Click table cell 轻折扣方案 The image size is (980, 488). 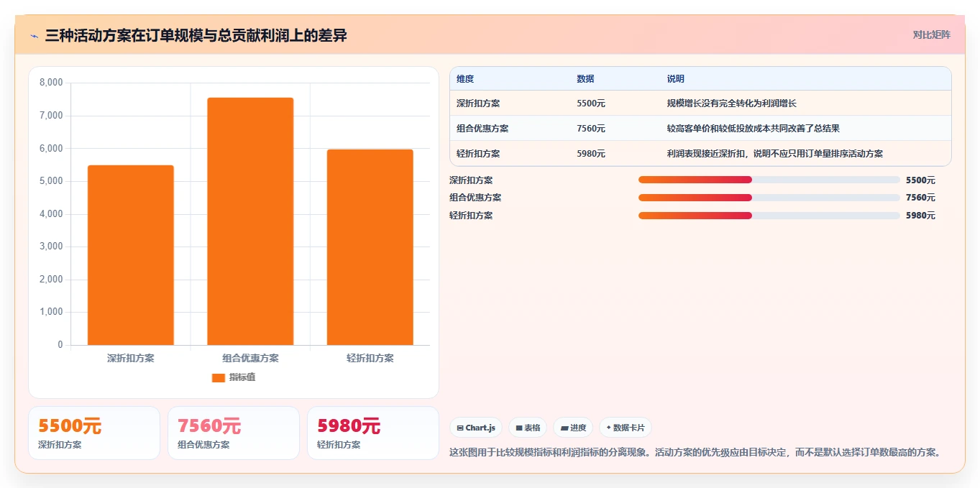[x=478, y=154]
